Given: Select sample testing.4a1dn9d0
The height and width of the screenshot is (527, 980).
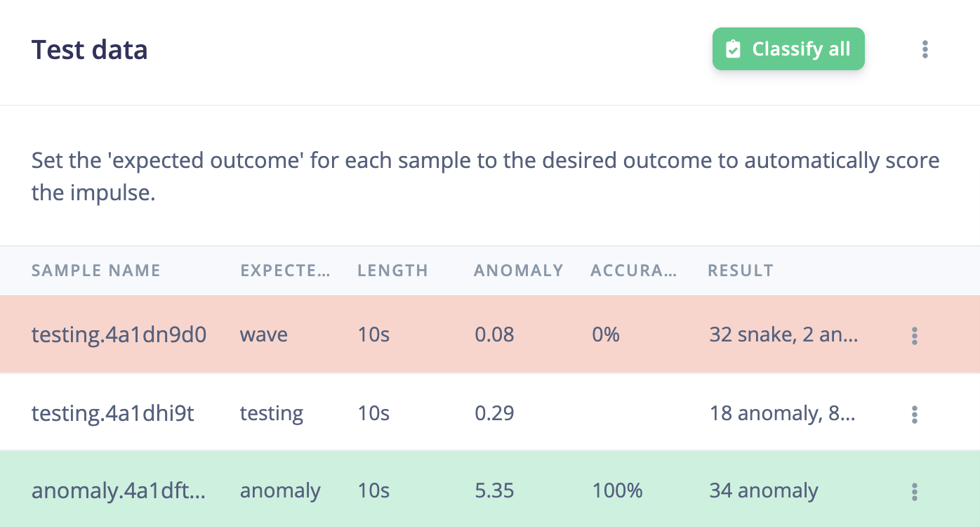Looking at the screenshot, I should point(119,334).
